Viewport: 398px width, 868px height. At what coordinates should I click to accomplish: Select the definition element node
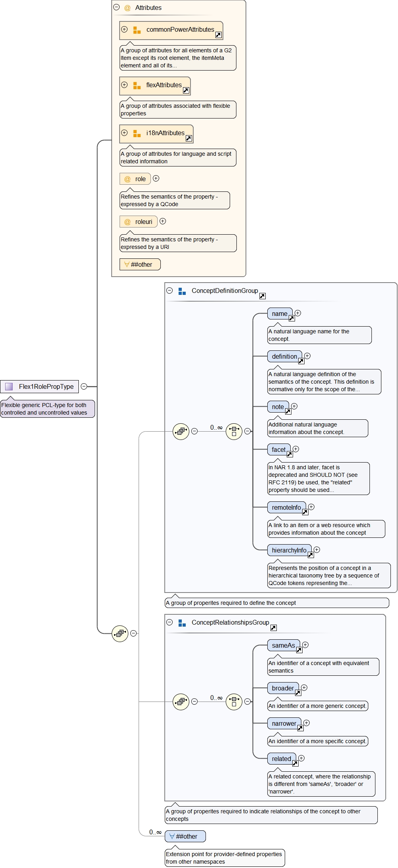coord(284,356)
